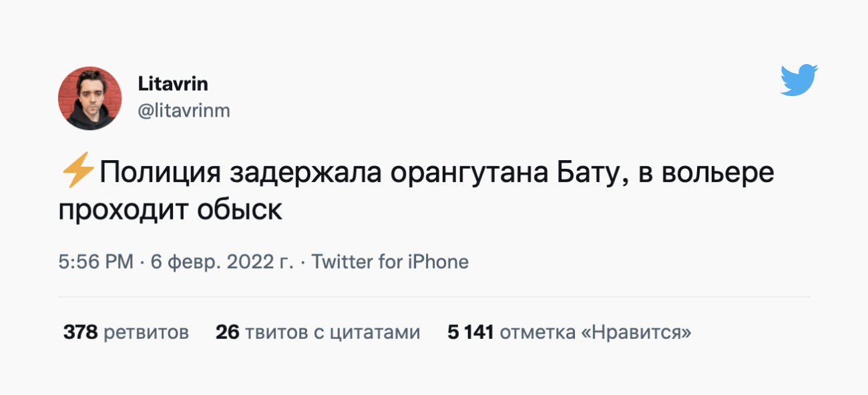This screenshot has width=868, height=395.
Task: Open the "ретвитов" retweets list
Action: pos(146,332)
